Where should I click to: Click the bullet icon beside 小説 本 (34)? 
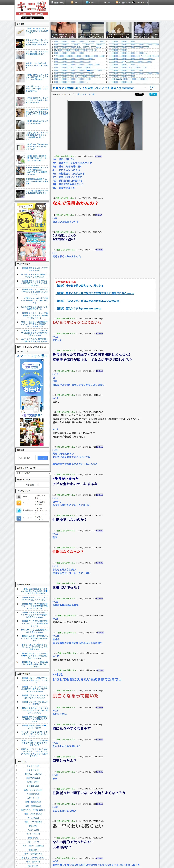17,842
